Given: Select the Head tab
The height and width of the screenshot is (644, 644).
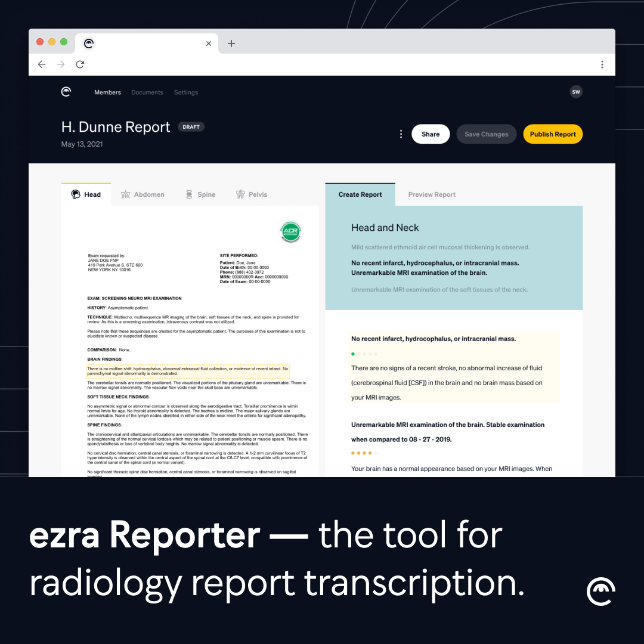Looking at the screenshot, I should click(x=86, y=194).
